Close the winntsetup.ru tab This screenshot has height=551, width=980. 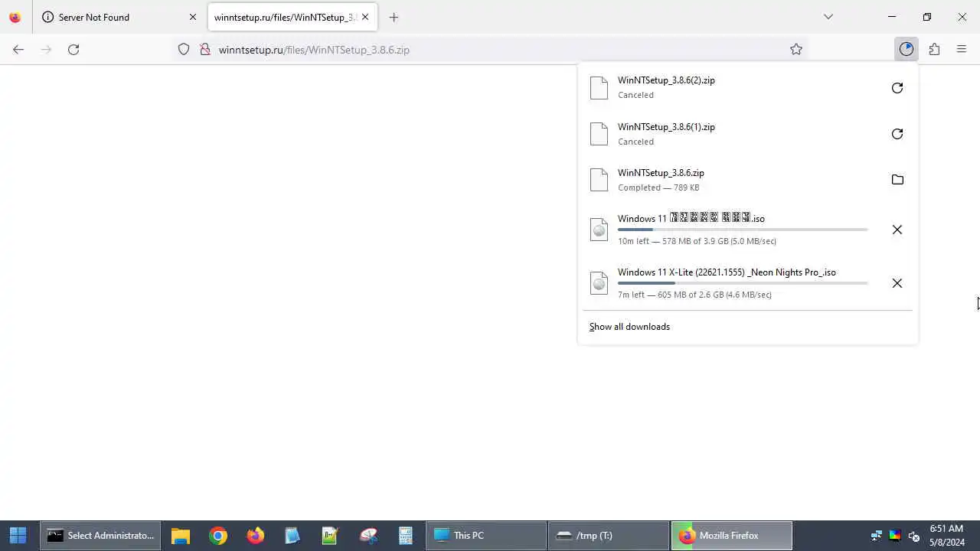click(365, 17)
